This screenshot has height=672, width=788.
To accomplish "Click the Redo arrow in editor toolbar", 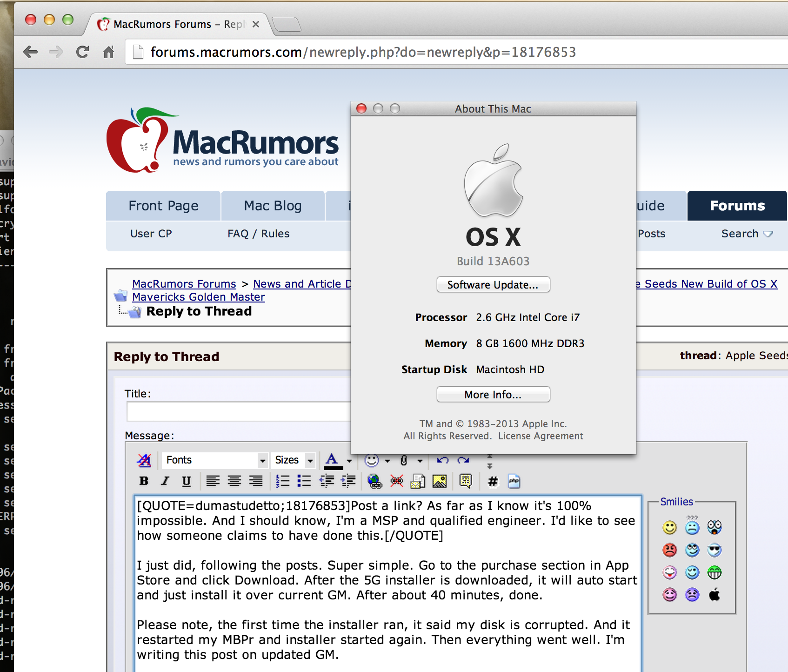I will click(x=463, y=460).
